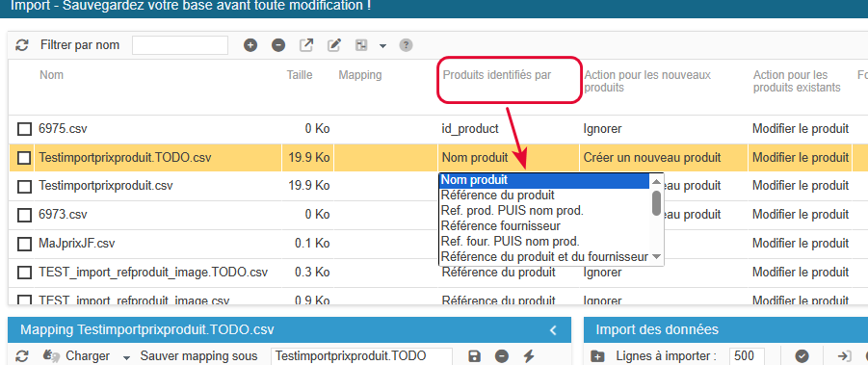Click 6975.csv file name
Image resolution: width=868 pixels, height=365 pixels.
64,129
